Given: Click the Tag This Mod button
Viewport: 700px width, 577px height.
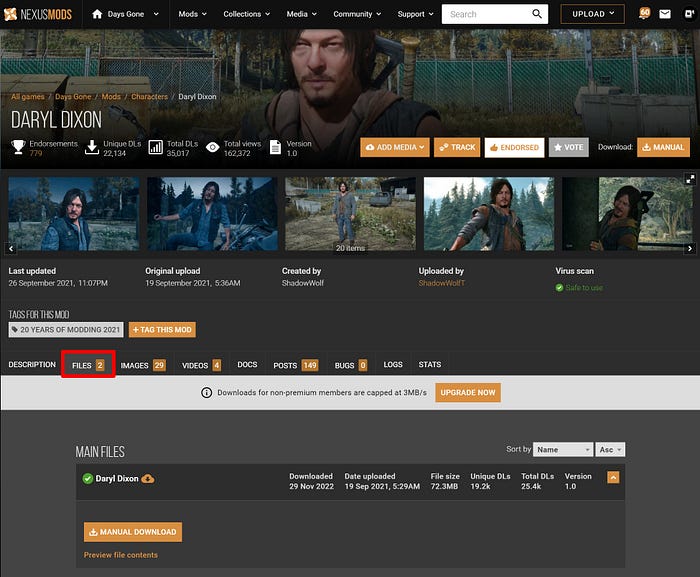Looking at the screenshot, I should 162,330.
